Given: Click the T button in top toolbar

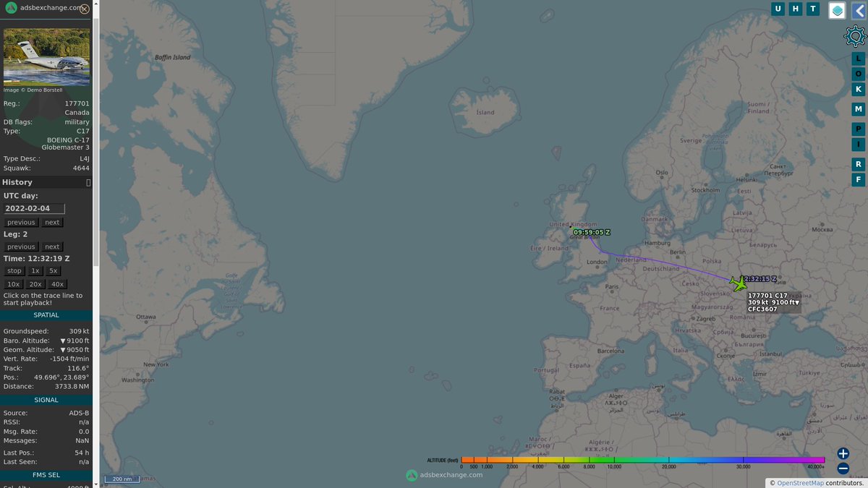Looking at the screenshot, I should click(813, 9).
